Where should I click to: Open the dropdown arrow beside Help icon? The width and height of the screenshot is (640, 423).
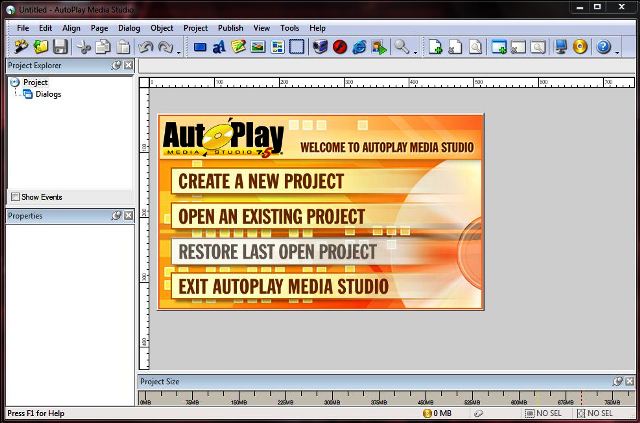(617, 52)
